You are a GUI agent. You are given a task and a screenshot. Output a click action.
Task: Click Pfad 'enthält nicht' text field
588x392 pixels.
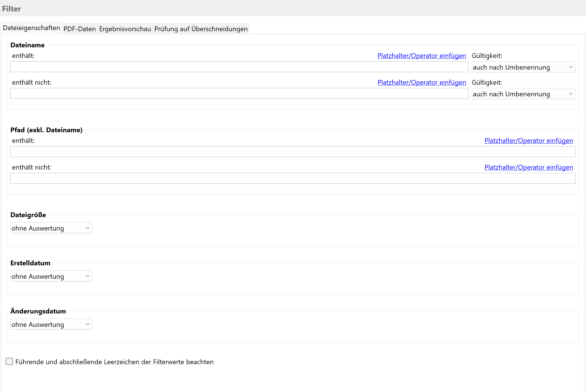(x=293, y=178)
